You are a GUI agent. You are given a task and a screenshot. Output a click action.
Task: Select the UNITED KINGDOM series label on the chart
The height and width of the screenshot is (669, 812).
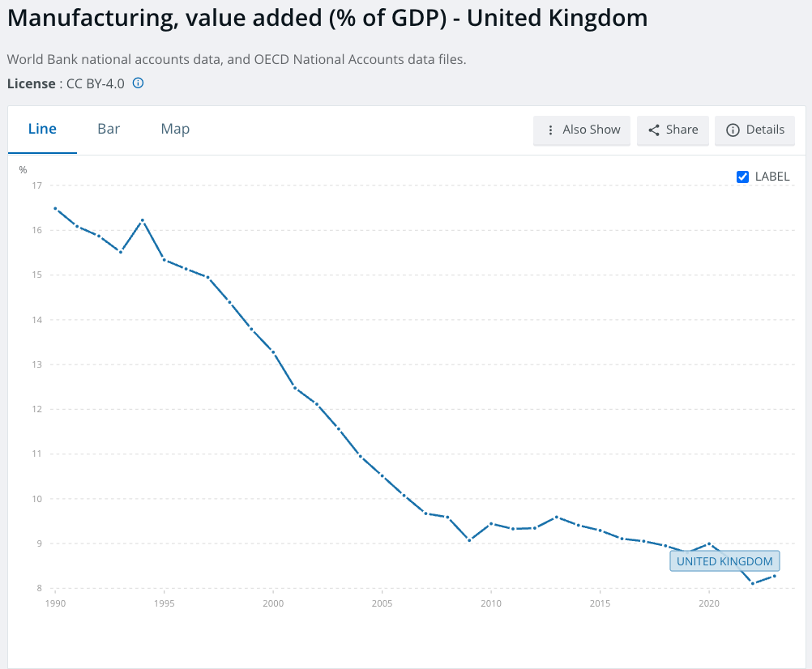point(724,561)
